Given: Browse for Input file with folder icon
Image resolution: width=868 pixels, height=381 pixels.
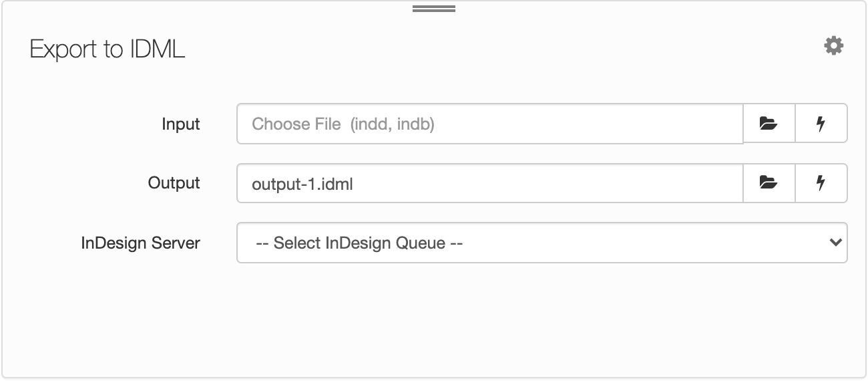Looking at the screenshot, I should 769,124.
